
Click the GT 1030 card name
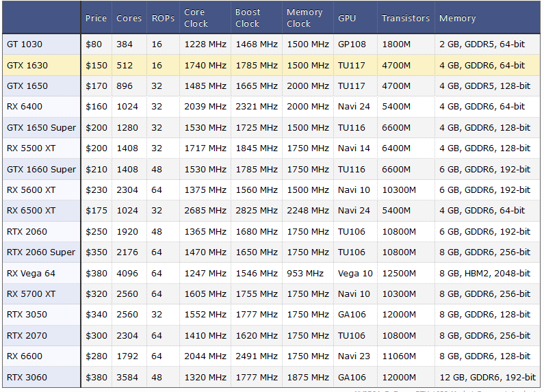(25, 44)
